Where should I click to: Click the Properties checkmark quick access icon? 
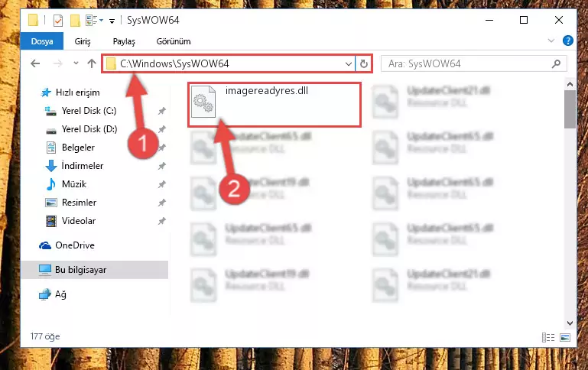coord(58,20)
